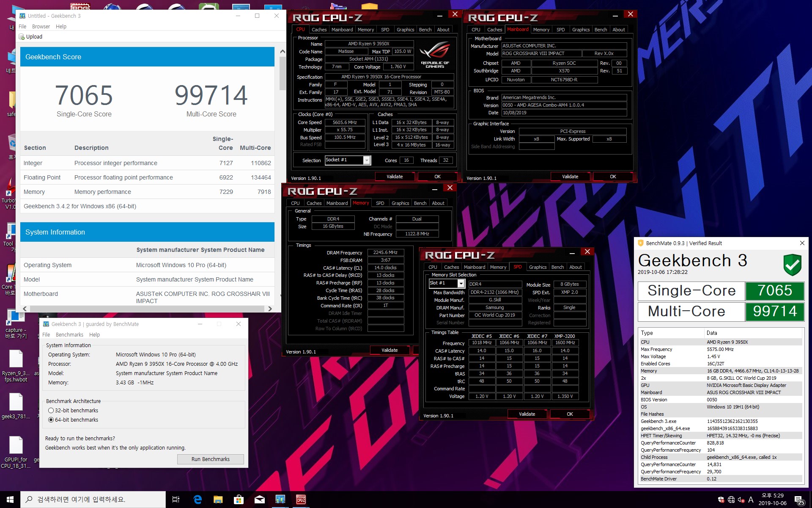Image resolution: width=812 pixels, height=508 pixels.
Task: Select the Ryzen_9_3... fps.hwbot desktop file
Action: click(x=16, y=366)
